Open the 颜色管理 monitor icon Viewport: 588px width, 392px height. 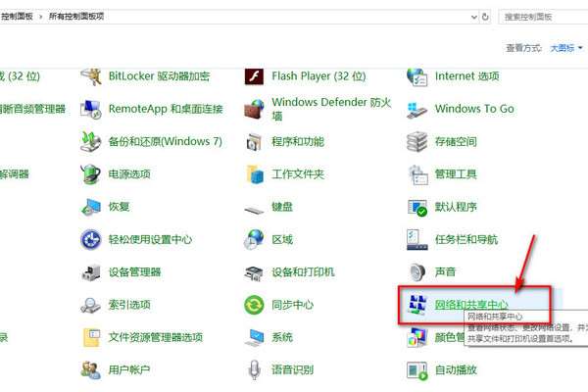[x=417, y=337]
